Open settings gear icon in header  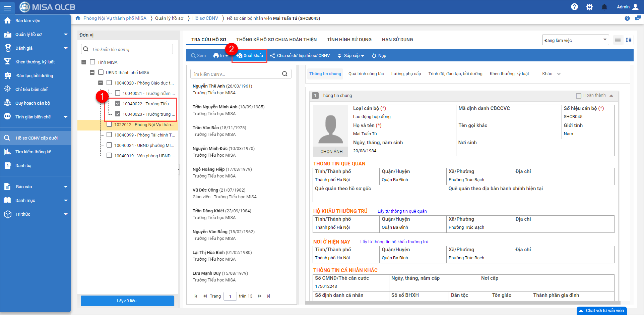click(589, 7)
